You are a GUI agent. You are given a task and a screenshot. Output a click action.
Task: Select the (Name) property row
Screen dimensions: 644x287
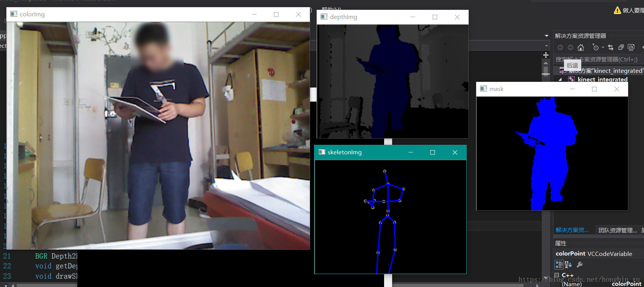coord(599,284)
